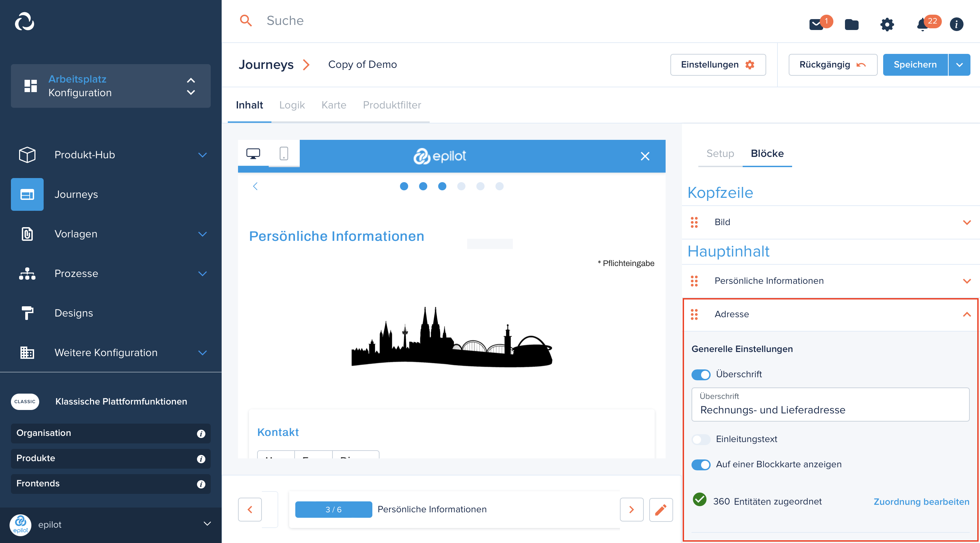This screenshot has height=543, width=980.
Task: Click the Einstellungen button
Action: [x=717, y=65]
